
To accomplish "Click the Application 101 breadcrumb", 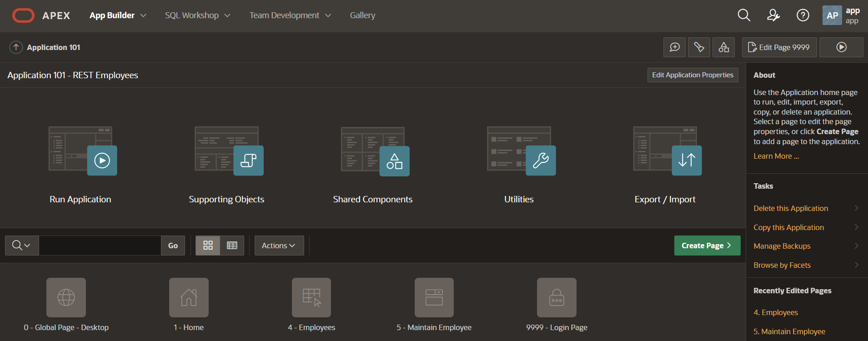I will click(x=53, y=47).
